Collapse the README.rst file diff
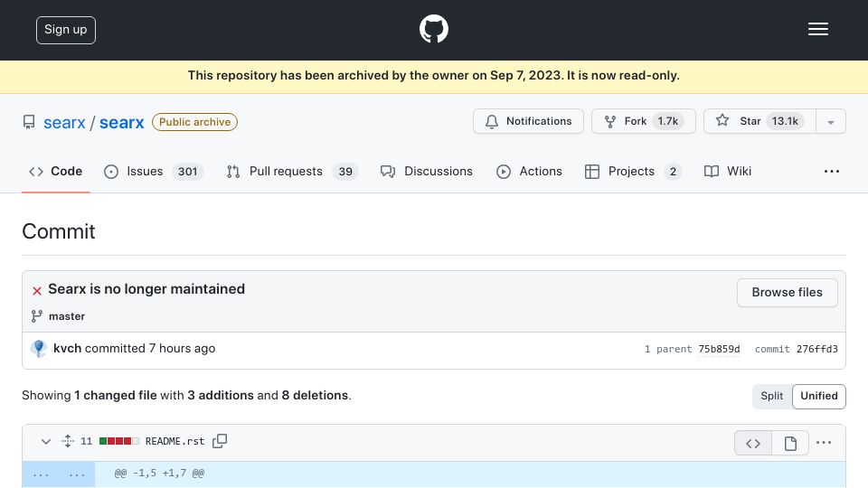 (46, 442)
